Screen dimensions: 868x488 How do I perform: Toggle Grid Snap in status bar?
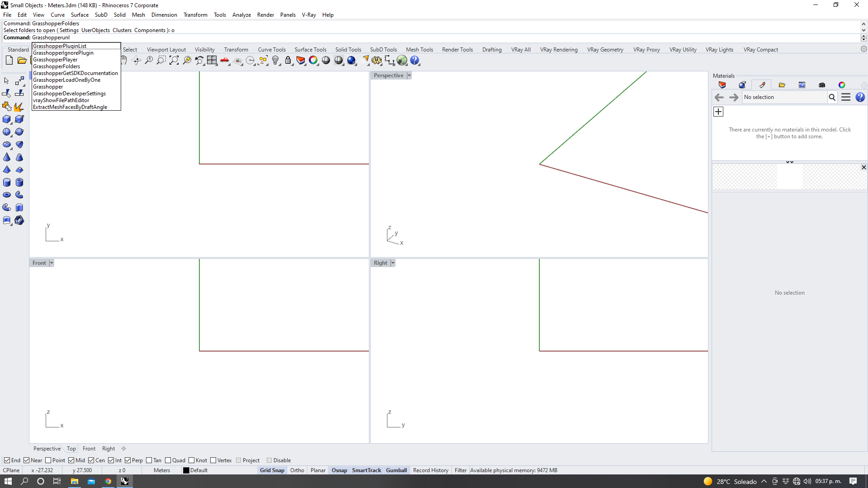coord(272,470)
